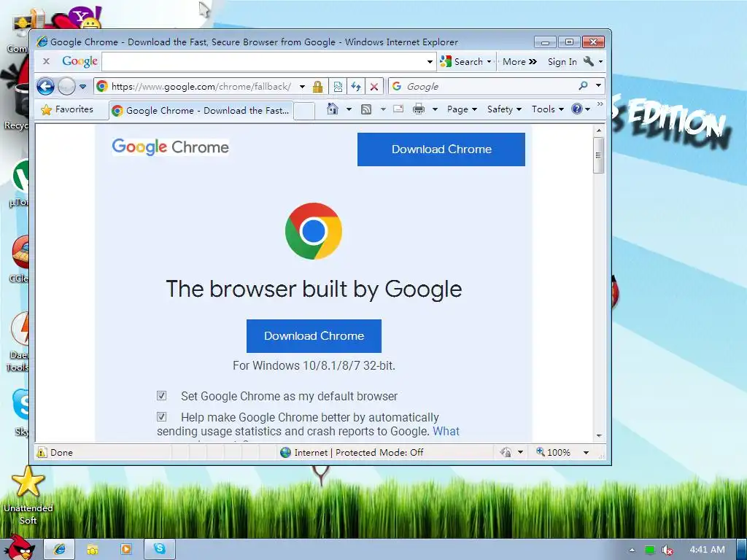747x560 pixels.
Task: Click the privacy report icon in status bar
Action: point(506,452)
